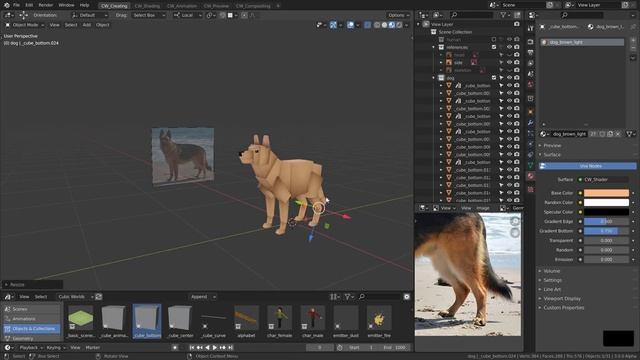Open Specular Color black swatch
Viewport: 640px width, 360px height.
pyautogui.click(x=606, y=212)
